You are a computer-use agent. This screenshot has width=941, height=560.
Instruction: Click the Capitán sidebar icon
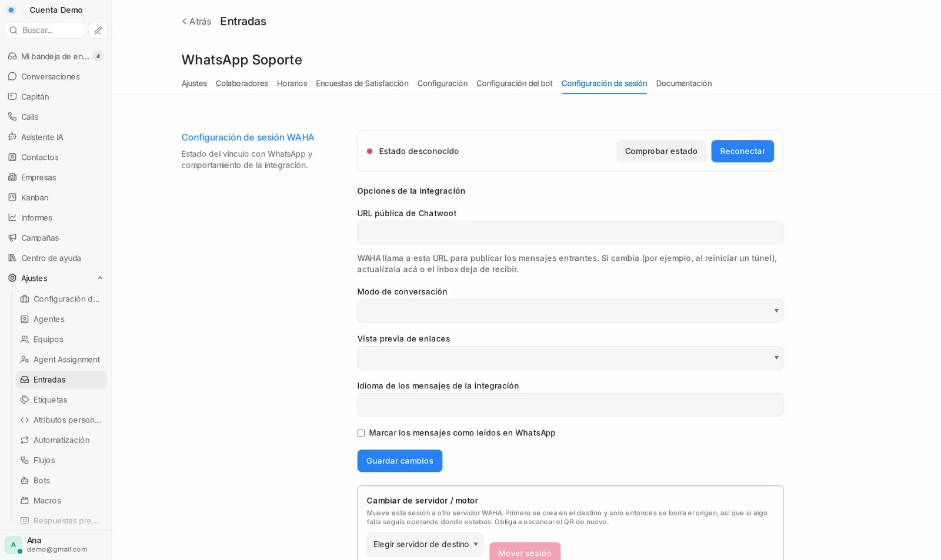(x=12, y=96)
